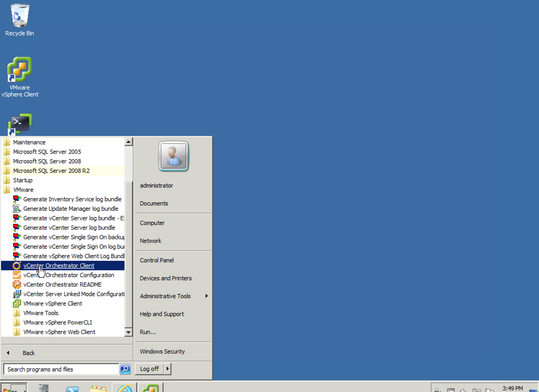Click the search magnifier button
Viewport: 539px width, 392px height.
(x=125, y=369)
